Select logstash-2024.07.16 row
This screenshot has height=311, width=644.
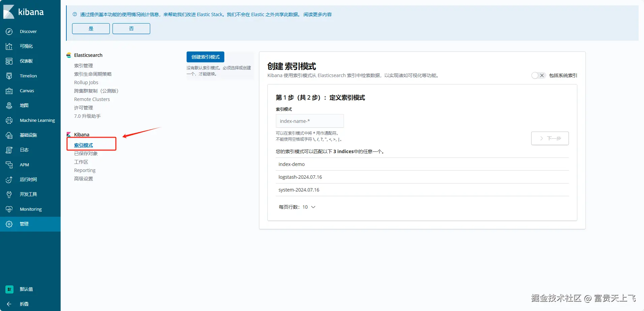[x=422, y=177]
